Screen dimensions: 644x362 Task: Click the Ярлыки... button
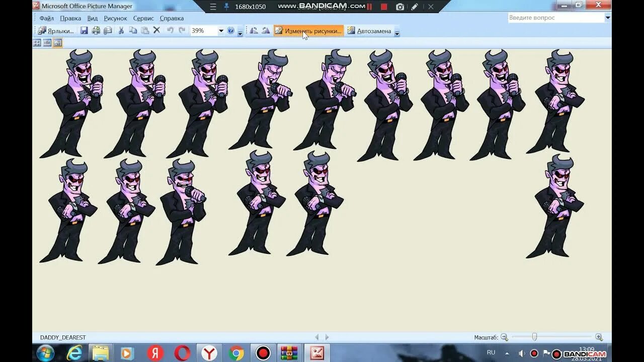point(56,31)
